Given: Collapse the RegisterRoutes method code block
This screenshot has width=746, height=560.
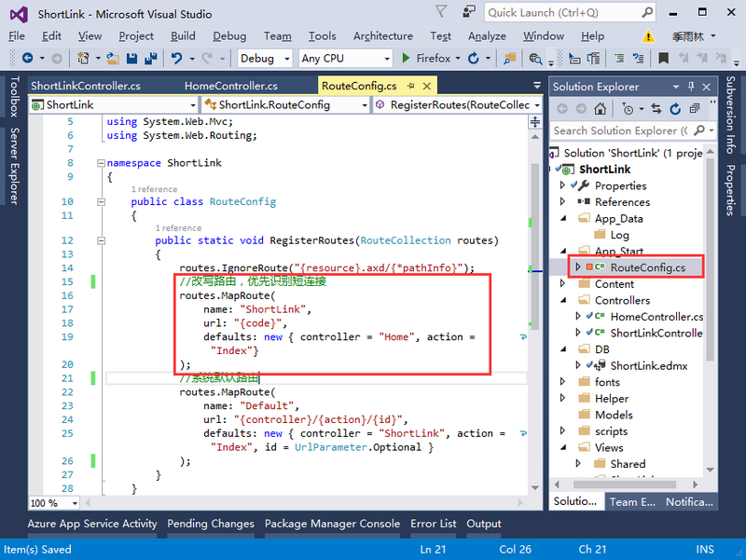Looking at the screenshot, I should 101,240.
